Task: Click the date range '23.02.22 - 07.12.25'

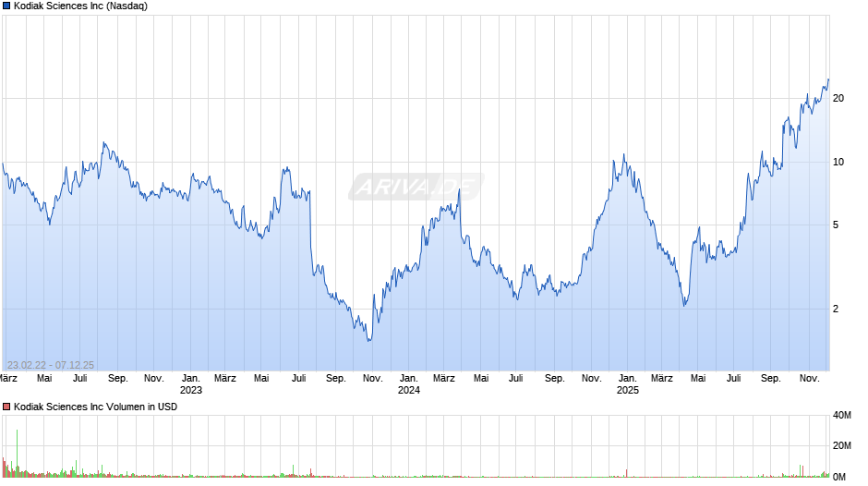Action: pos(51,365)
